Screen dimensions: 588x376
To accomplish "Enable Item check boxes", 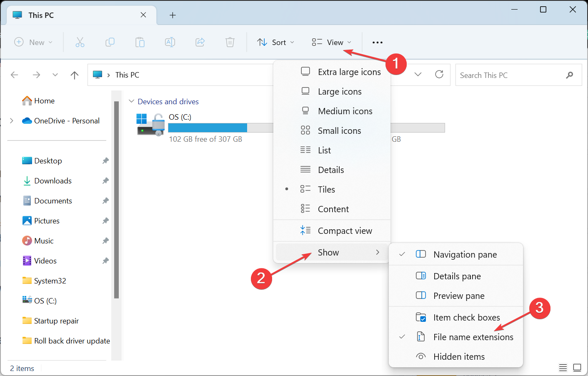I will (x=466, y=317).
